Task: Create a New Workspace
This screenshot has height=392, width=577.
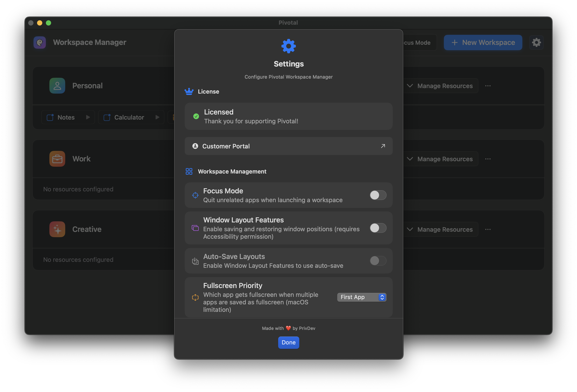Action: (x=483, y=42)
